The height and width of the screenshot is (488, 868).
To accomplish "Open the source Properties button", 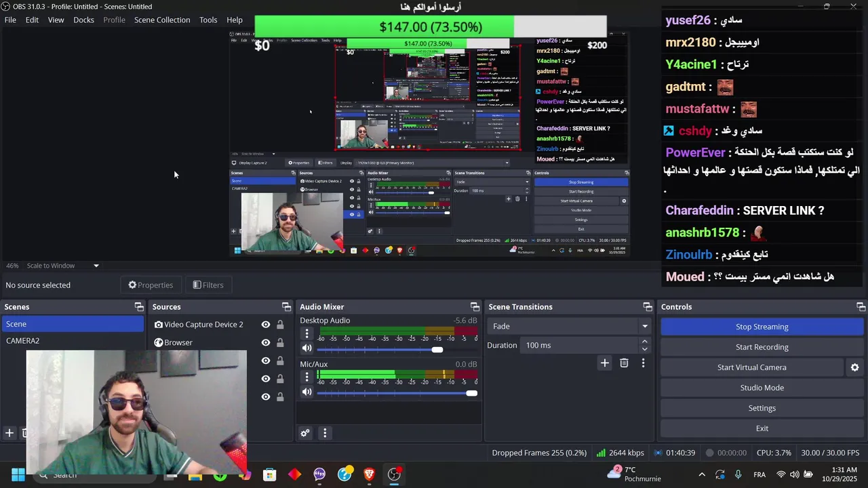I will [151, 285].
